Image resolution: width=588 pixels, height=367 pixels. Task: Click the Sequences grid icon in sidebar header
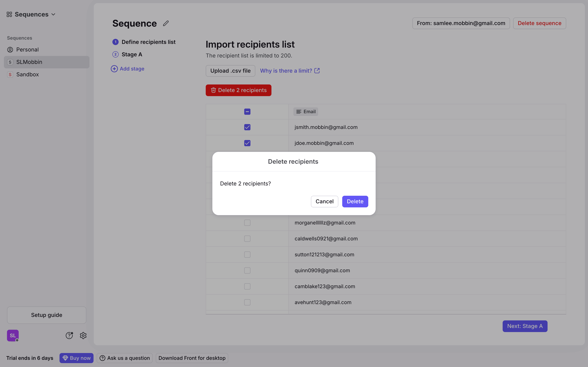(x=9, y=14)
